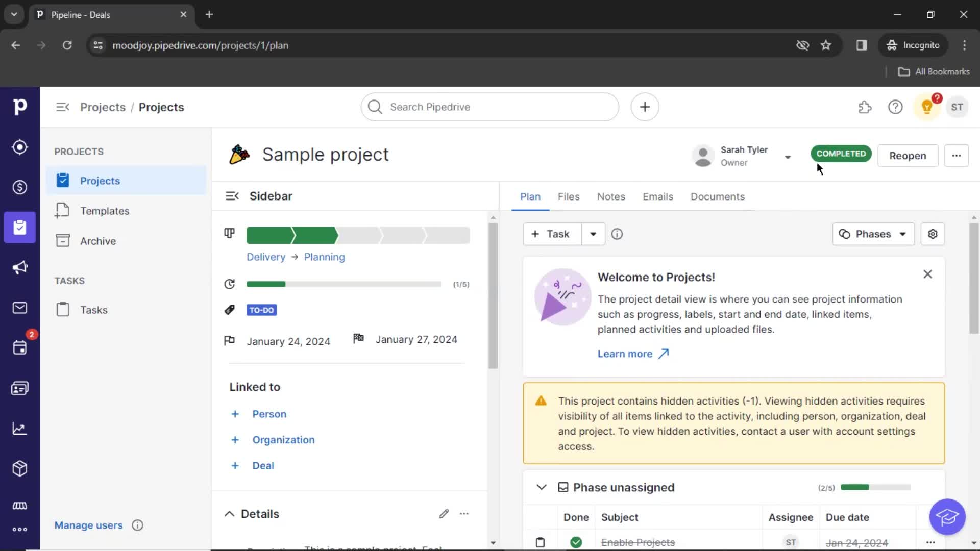Click the Activities icon in left nav
The width and height of the screenshot is (980, 551).
19,348
